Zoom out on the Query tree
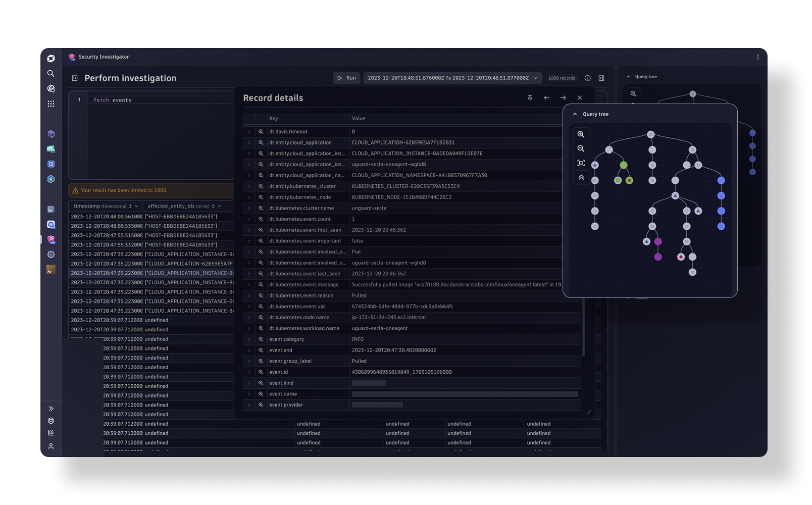Screen dimensions: 812x505 [x=581, y=148]
